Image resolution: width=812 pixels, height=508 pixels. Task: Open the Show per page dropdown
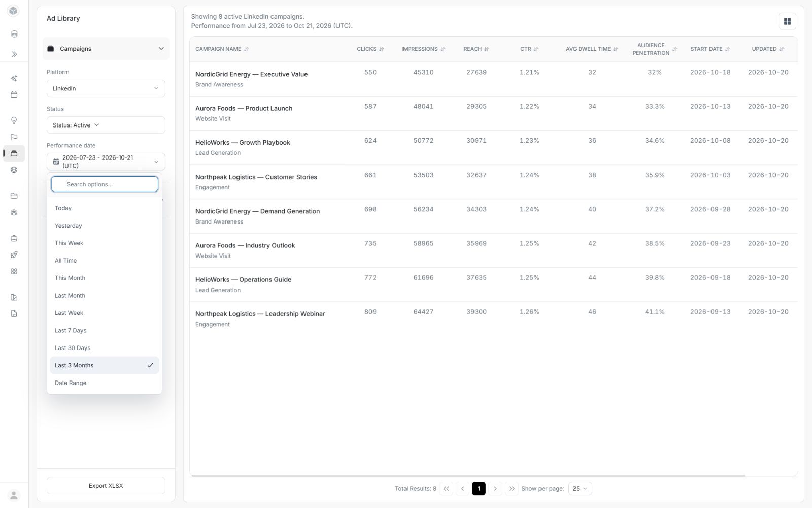tap(580, 489)
